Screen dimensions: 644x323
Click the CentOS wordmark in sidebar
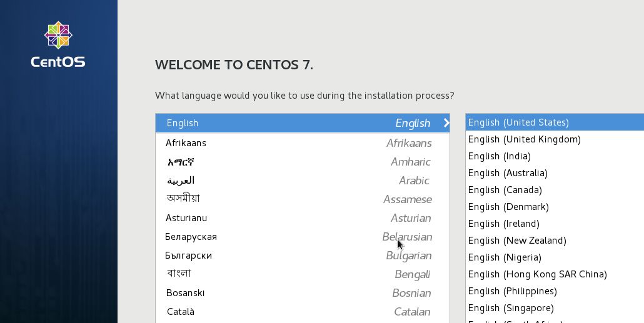58,62
